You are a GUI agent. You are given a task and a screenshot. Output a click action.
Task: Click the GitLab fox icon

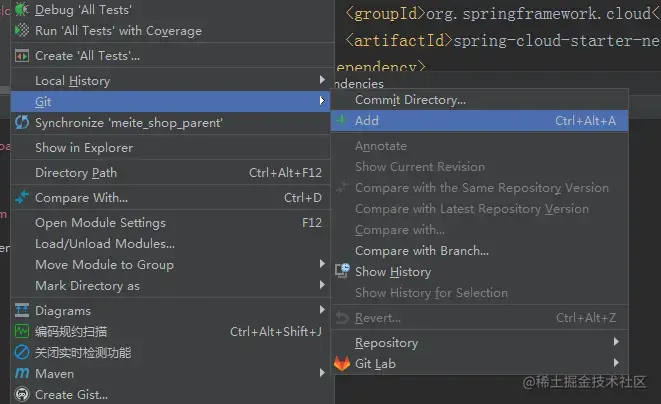click(x=342, y=363)
